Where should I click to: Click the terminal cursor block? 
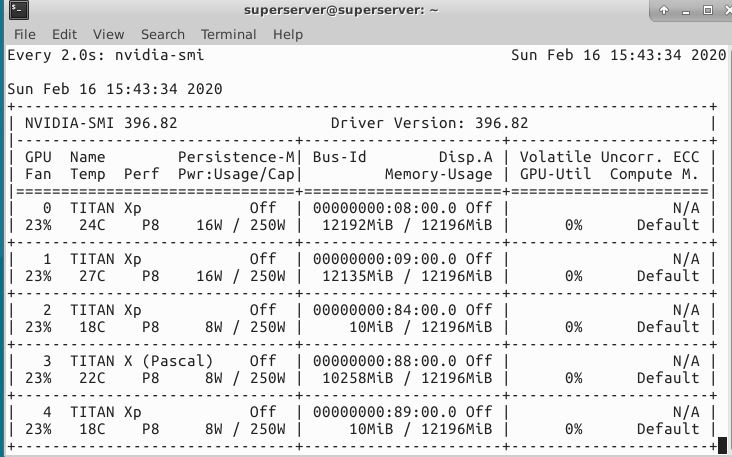click(x=722, y=445)
